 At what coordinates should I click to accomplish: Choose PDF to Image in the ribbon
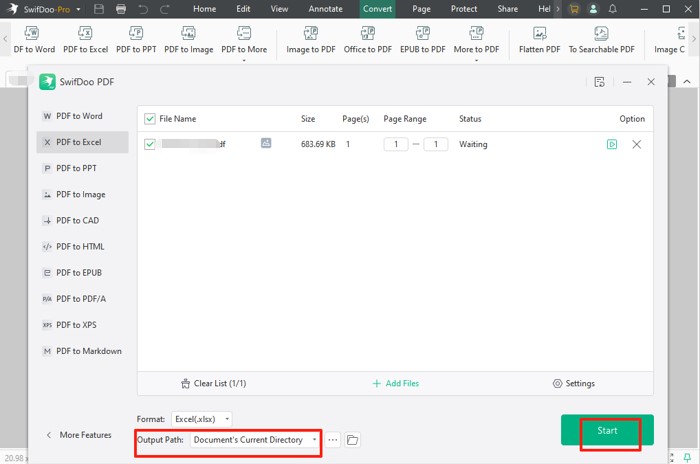click(188, 40)
